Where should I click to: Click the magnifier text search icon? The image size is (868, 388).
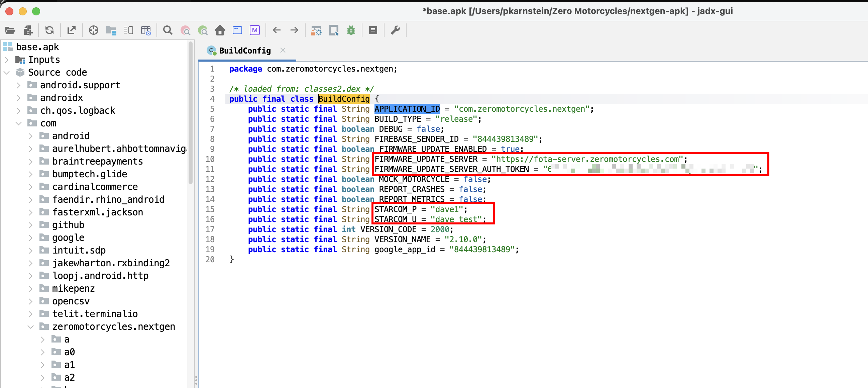[x=168, y=31]
